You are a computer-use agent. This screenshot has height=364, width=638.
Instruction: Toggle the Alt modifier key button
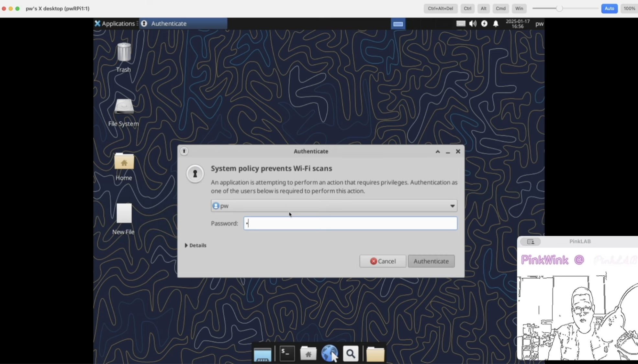(483, 8)
